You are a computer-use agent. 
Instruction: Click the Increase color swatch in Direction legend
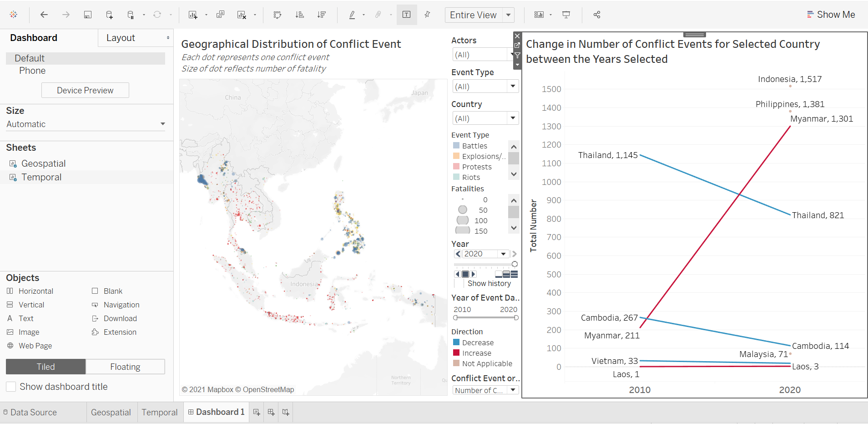(x=456, y=353)
